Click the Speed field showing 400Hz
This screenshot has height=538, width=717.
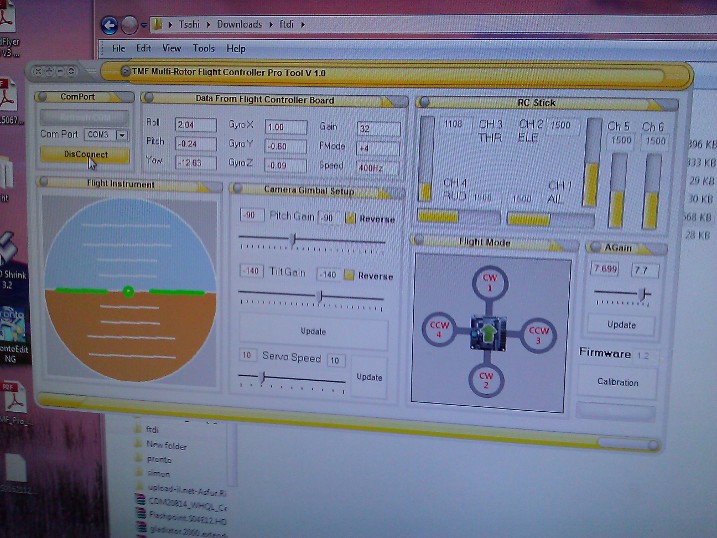(378, 168)
